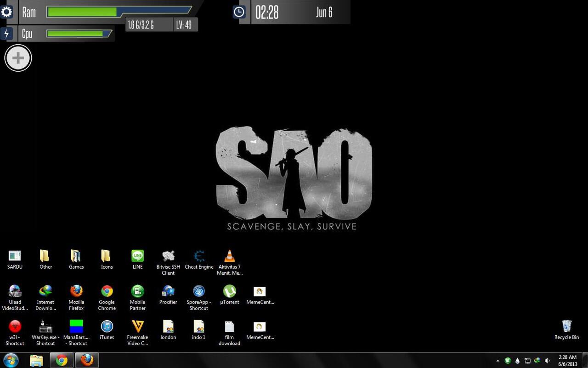Open the Recycle Bin

coord(566,330)
